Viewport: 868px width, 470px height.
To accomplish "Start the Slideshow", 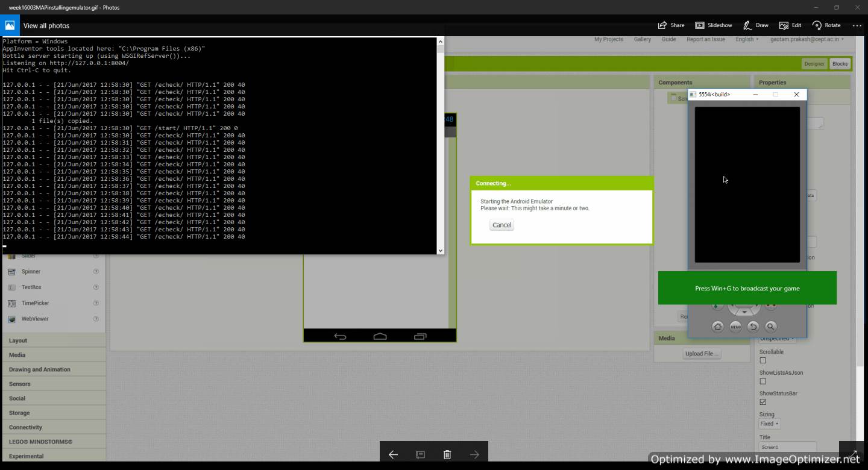I will (714, 25).
